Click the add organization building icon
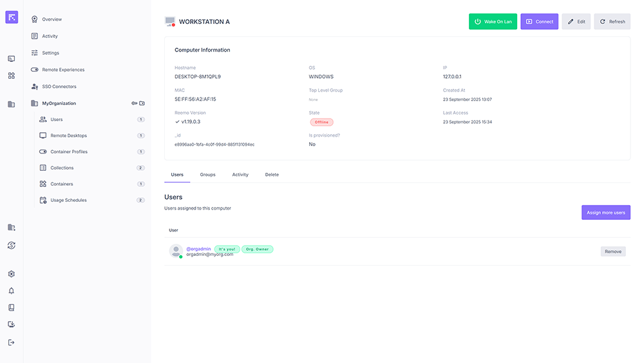 [x=11, y=228]
